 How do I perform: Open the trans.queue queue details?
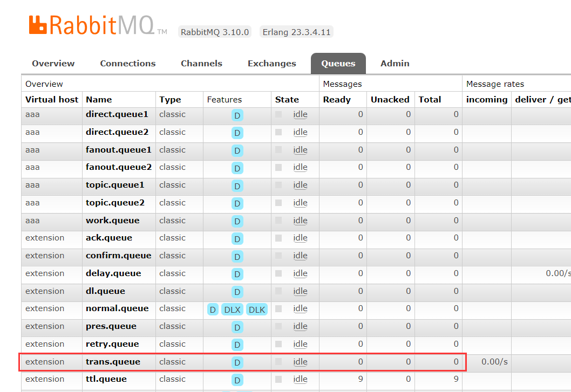click(113, 362)
